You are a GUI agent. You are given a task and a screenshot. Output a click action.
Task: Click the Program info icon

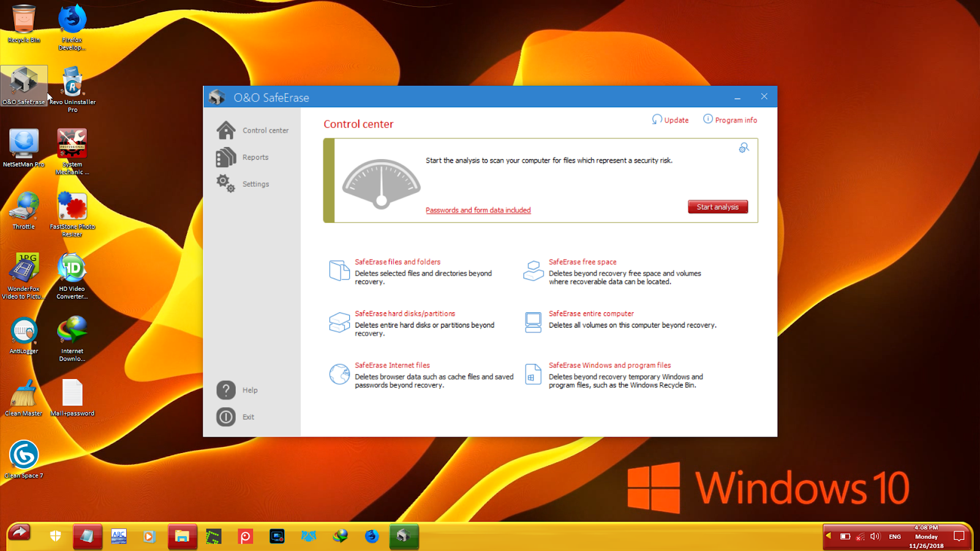click(708, 119)
